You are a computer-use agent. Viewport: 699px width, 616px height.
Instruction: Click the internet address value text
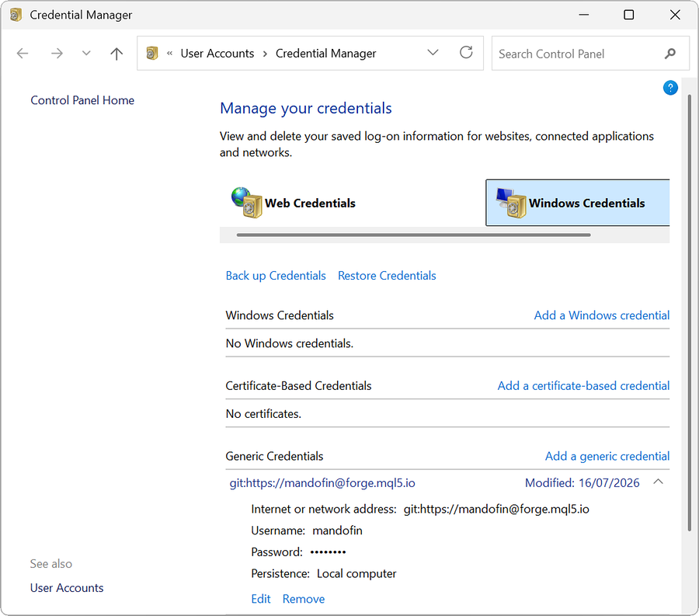pyautogui.click(x=496, y=509)
